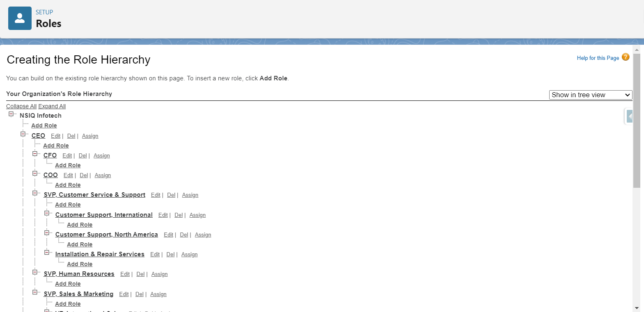The image size is (644, 312).
Task: Edit the CEO role
Action: (x=55, y=136)
